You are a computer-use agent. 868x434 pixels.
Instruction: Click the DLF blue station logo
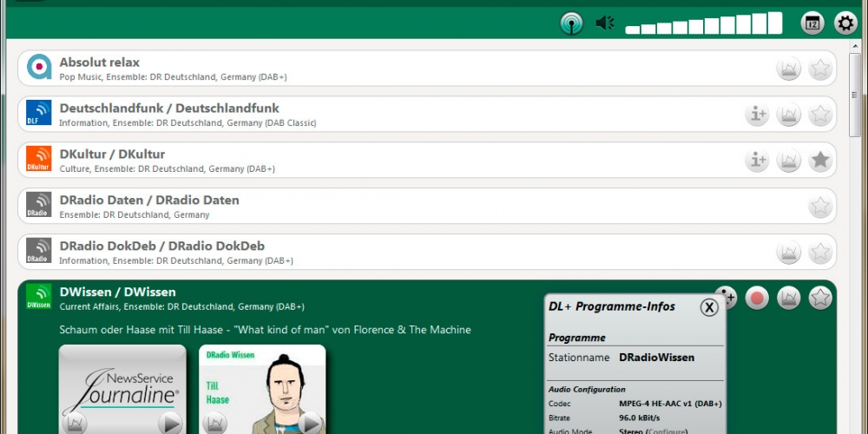(39, 112)
